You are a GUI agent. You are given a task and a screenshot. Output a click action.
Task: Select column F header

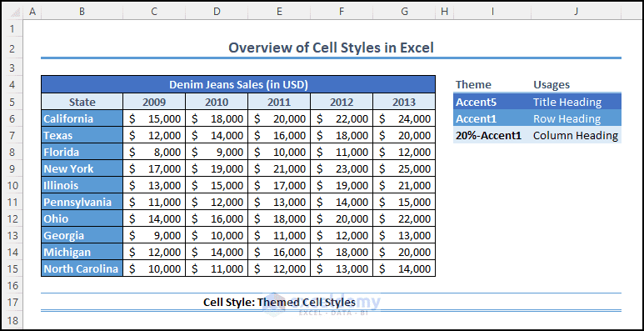(342, 13)
